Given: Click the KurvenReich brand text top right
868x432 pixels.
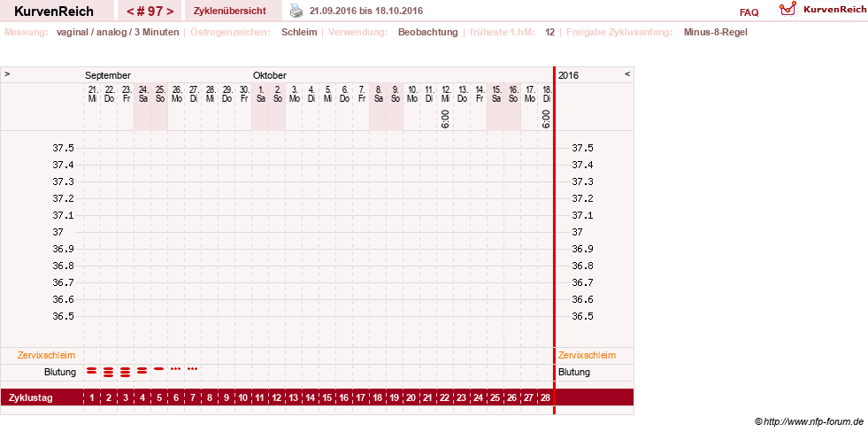Looking at the screenshot, I should tap(833, 10).
